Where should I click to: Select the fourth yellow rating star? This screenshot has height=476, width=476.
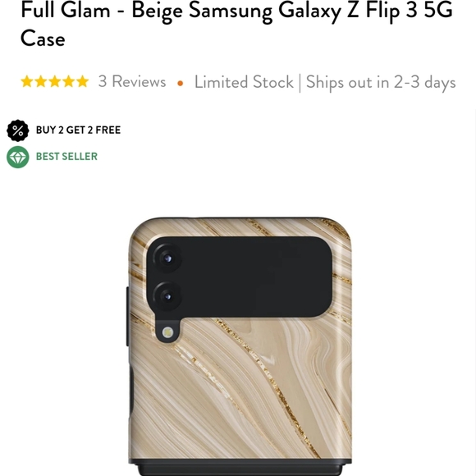tap(69, 82)
